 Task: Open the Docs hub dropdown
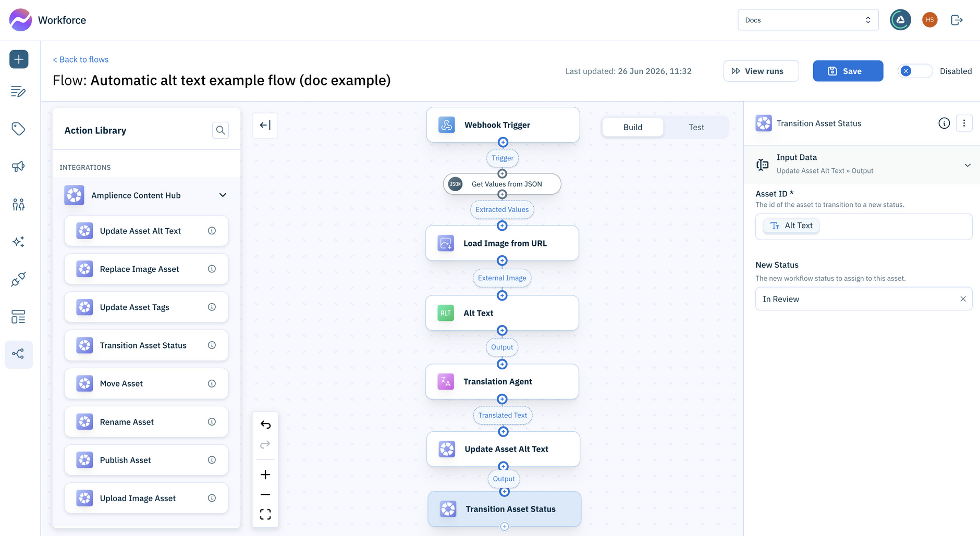(808, 20)
